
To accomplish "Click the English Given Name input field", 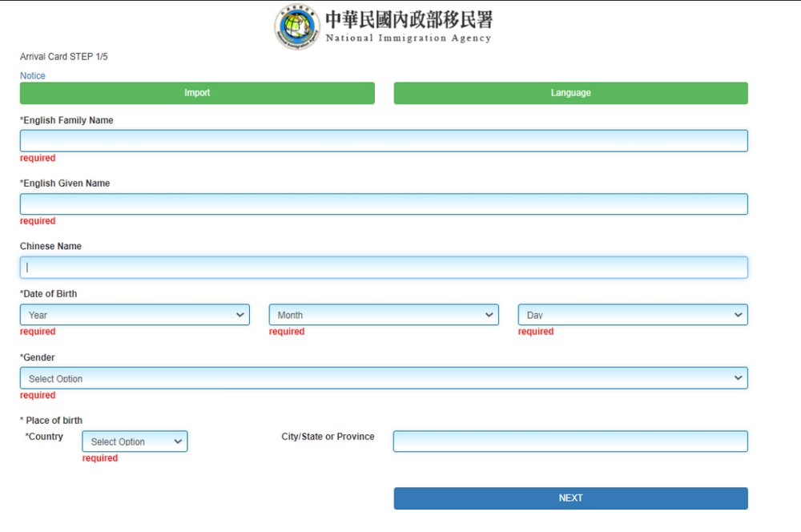I will [383, 204].
